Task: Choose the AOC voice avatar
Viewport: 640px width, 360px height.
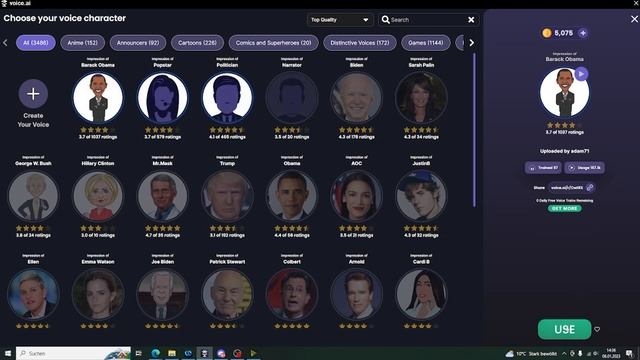Action: [x=356, y=196]
